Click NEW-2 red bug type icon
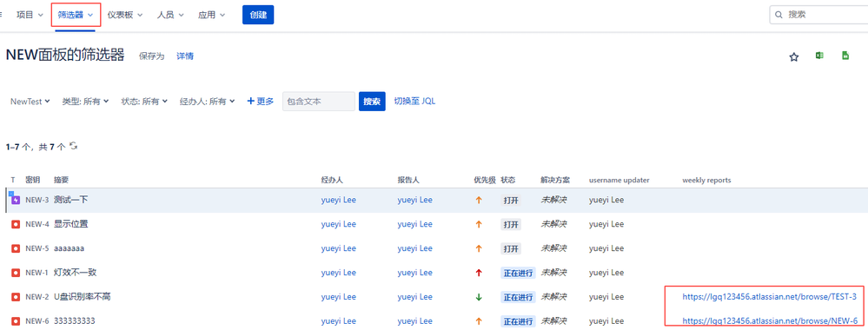This screenshot has height=330, width=868. 16,297
